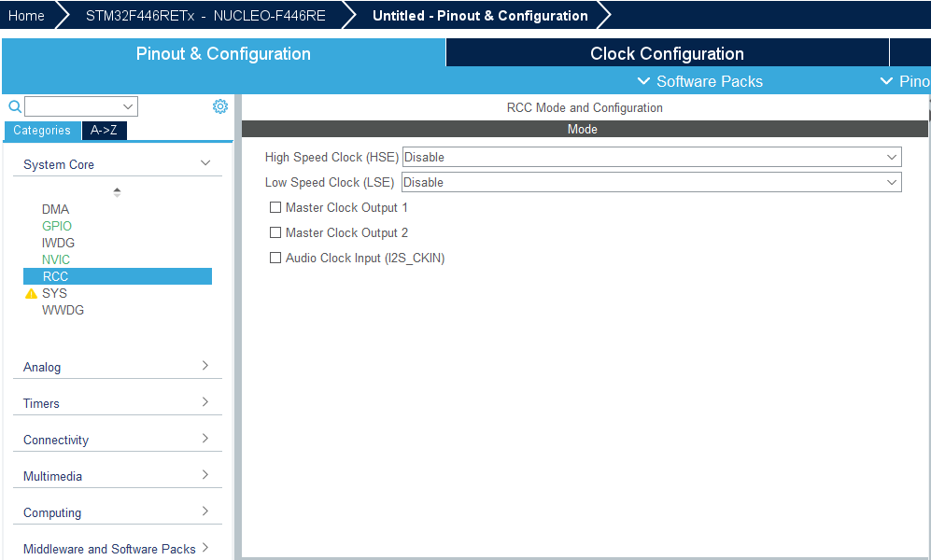931x560 pixels.
Task: Click the Connectivity expand arrow icon
Action: pyautogui.click(x=205, y=440)
